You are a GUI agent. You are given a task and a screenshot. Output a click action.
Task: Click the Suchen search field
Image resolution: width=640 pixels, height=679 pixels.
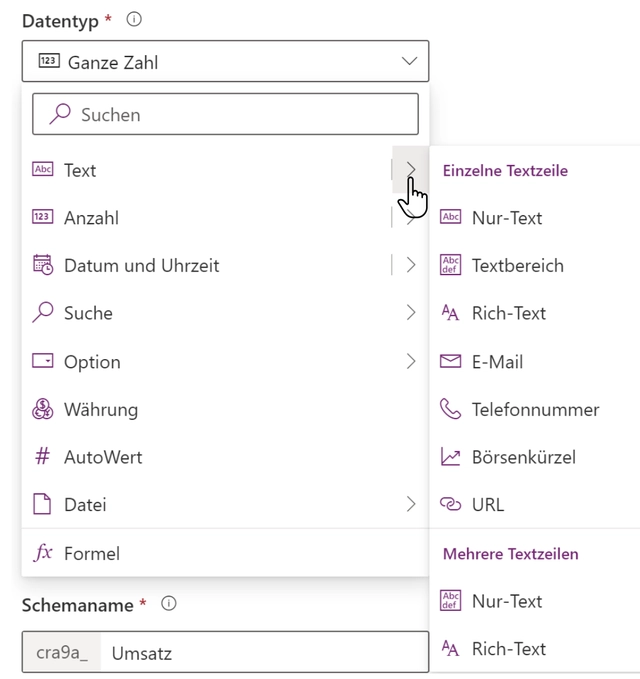click(225, 114)
